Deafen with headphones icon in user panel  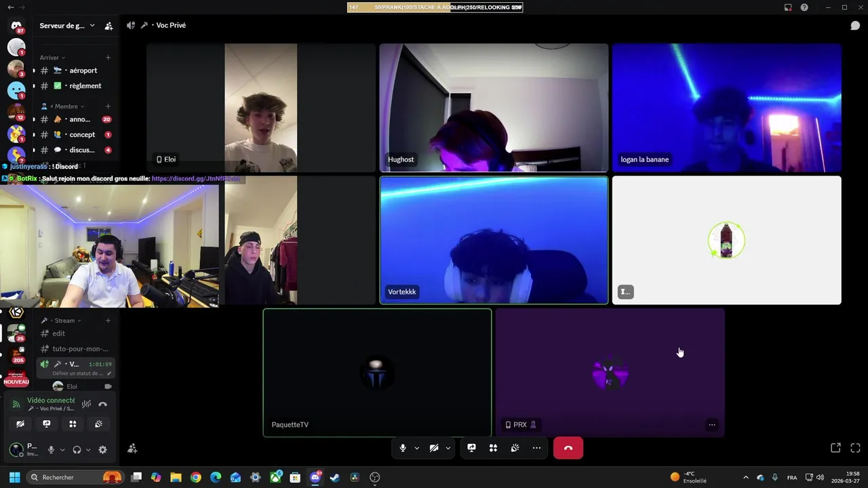[x=77, y=449]
